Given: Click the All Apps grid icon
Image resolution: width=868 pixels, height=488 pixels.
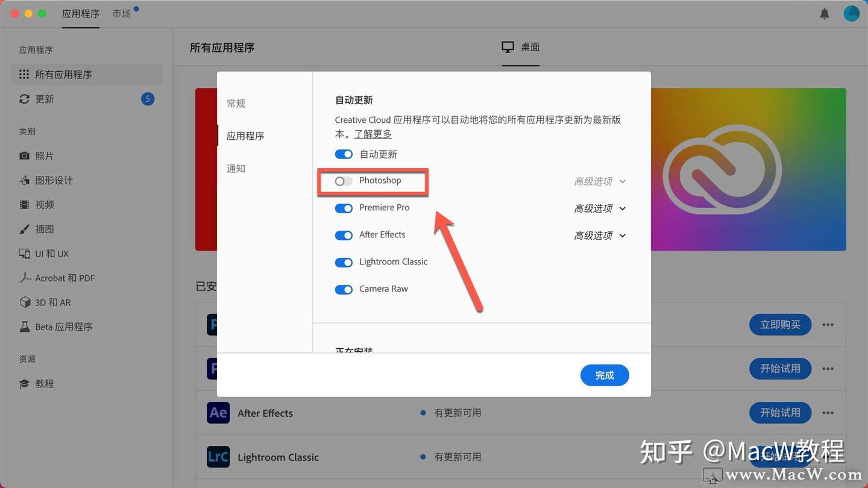Looking at the screenshot, I should 24,74.
